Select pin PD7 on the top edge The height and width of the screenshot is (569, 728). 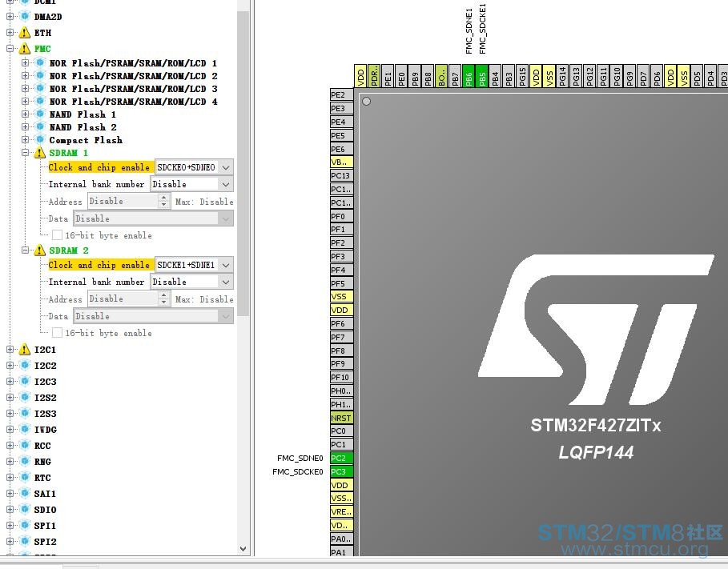pos(643,76)
